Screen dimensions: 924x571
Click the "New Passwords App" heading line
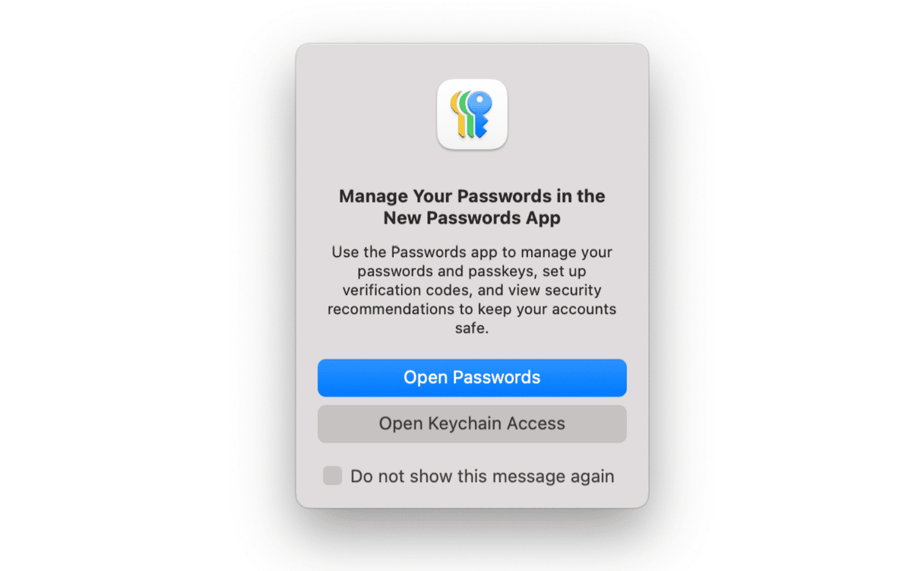coord(472,218)
